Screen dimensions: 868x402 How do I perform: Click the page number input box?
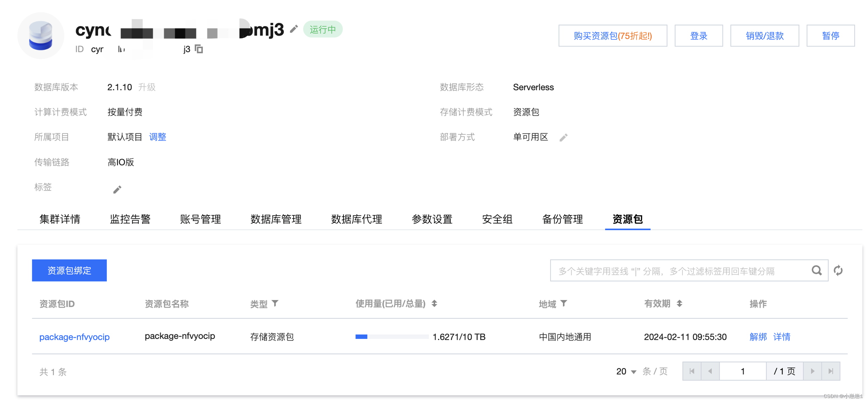coord(742,371)
